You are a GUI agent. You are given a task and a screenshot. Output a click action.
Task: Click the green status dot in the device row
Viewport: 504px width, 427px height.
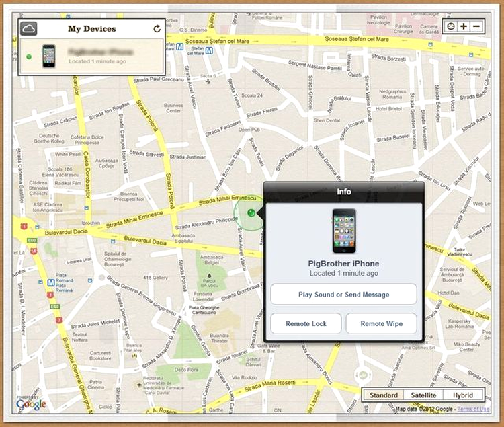click(29, 56)
